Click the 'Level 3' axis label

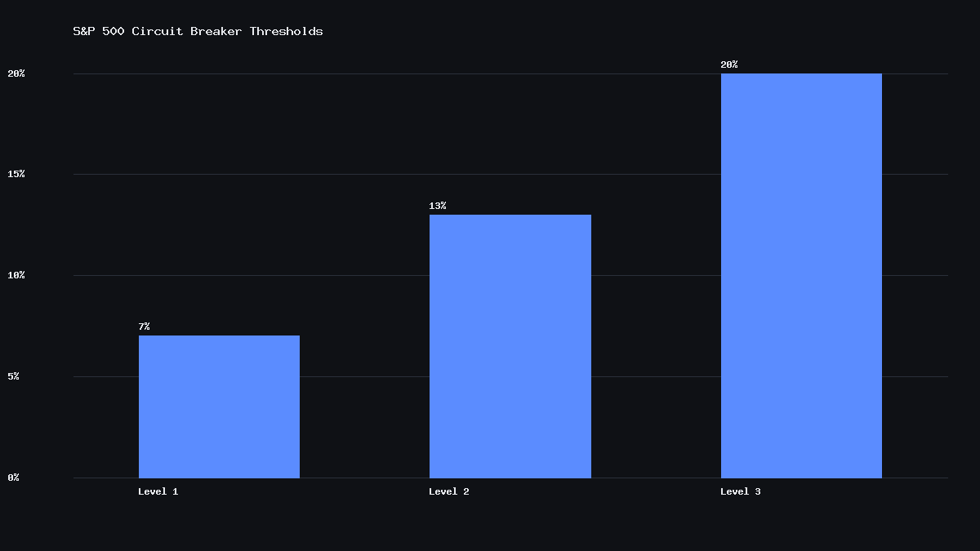click(741, 491)
